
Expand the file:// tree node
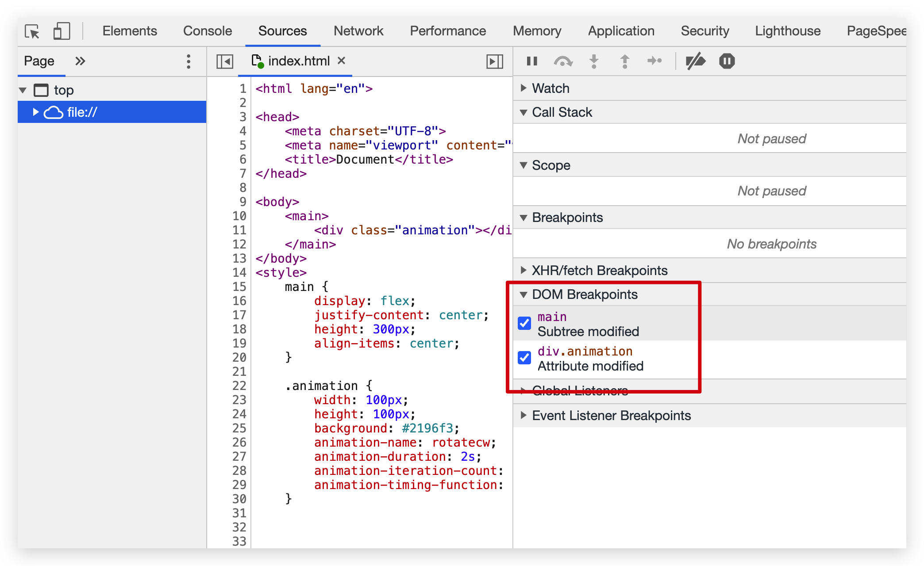(x=36, y=112)
